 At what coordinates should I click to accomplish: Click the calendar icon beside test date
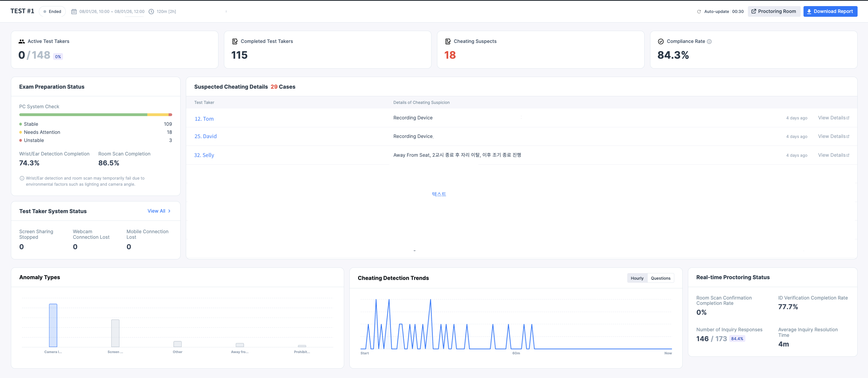tap(74, 11)
